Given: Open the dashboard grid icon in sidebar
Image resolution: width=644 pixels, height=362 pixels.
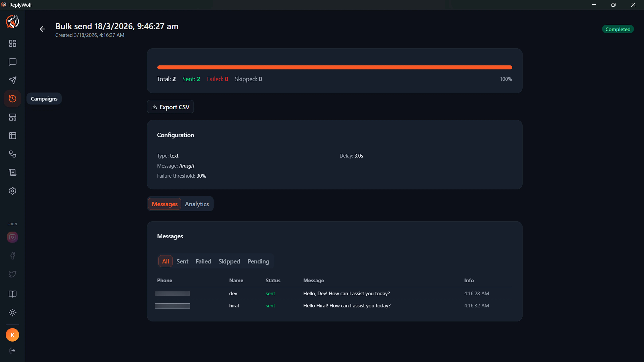Looking at the screenshot, I should [12, 43].
